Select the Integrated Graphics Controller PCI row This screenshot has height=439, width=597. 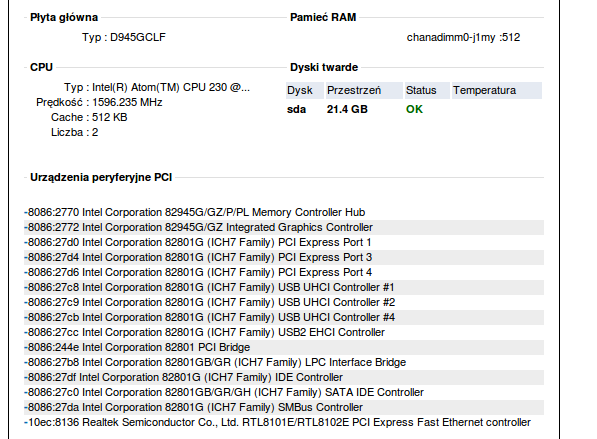284,227
